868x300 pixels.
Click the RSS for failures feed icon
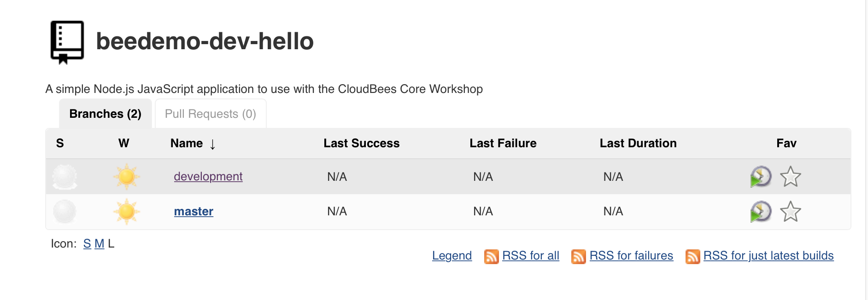[579, 256]
